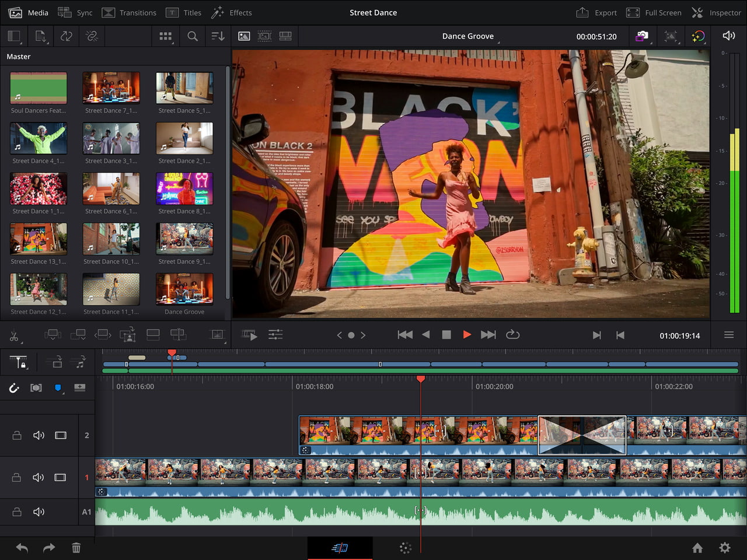
Task: Switch to the Cut page
Action: 340,548
